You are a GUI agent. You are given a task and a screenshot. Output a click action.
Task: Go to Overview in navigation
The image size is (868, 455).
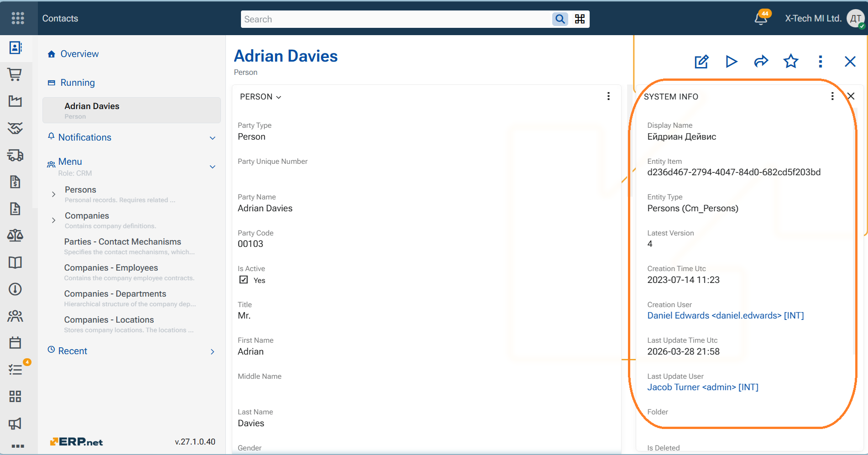tap(79, 54)
